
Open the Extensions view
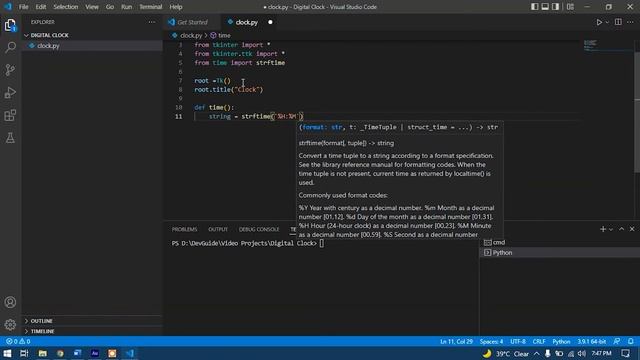pos(10,116)
